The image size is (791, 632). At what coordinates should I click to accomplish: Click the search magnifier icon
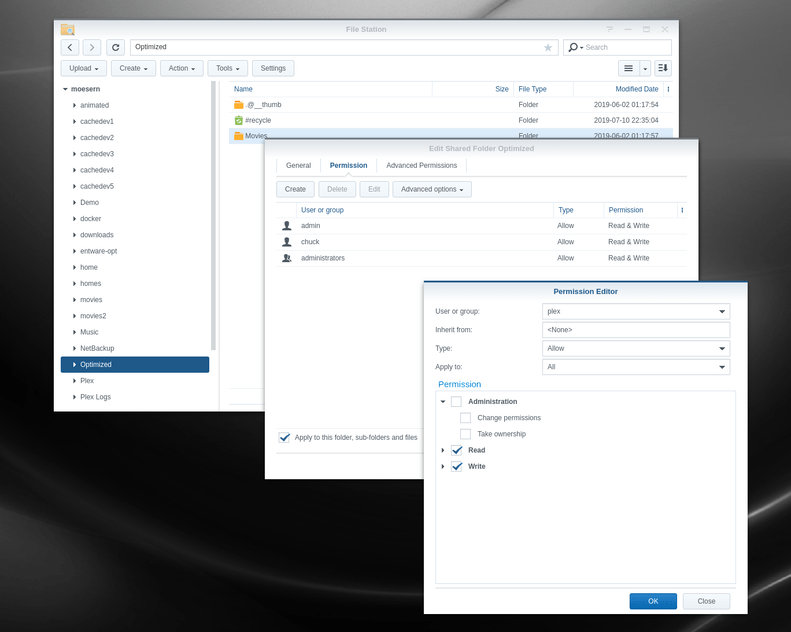[573, 47]
